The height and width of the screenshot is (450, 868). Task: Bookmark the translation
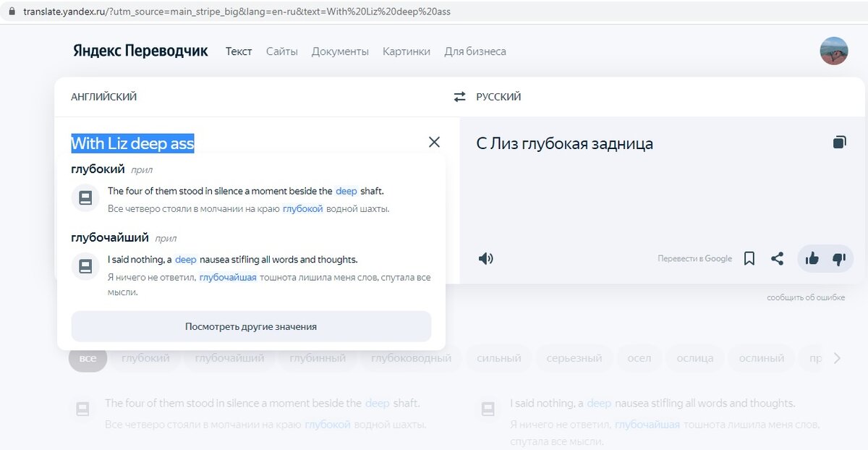[749, 258]
